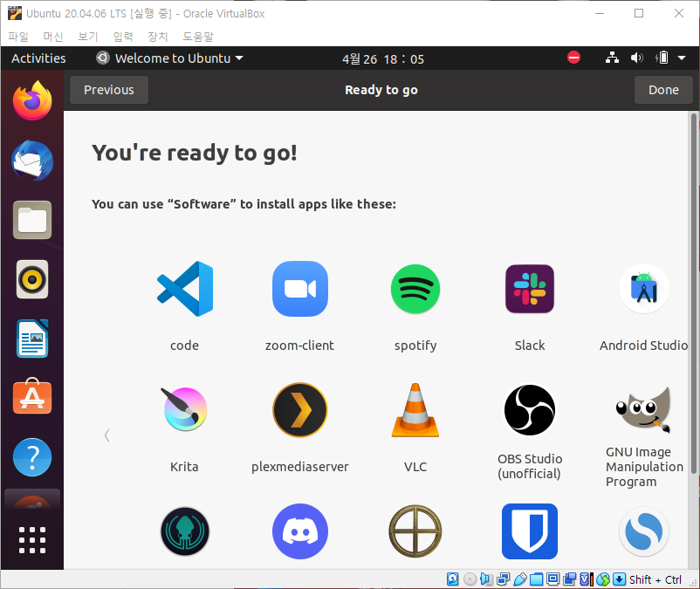Click the Shift + Ctrl host key label
The width and height of the screenshot is (700, 589).
(655, 579)
